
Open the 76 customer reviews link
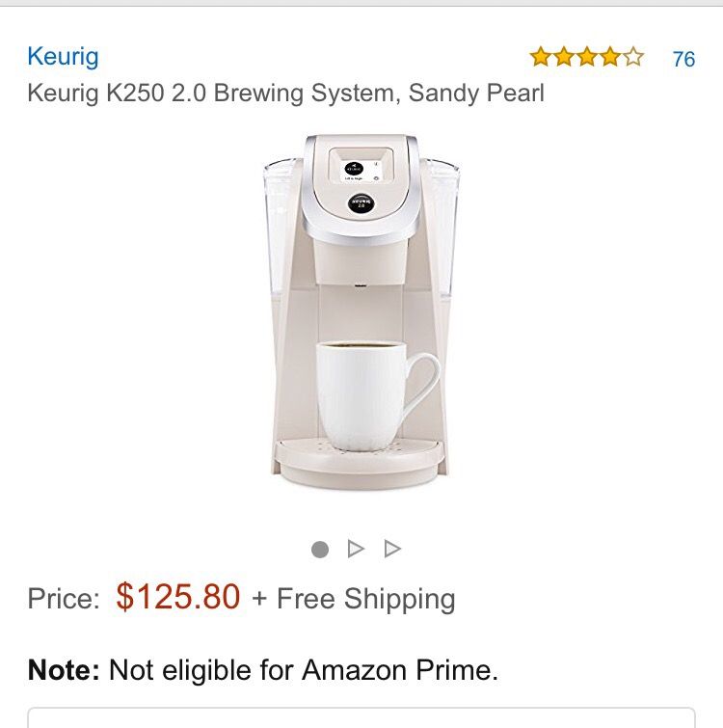[x=683, y=60]
